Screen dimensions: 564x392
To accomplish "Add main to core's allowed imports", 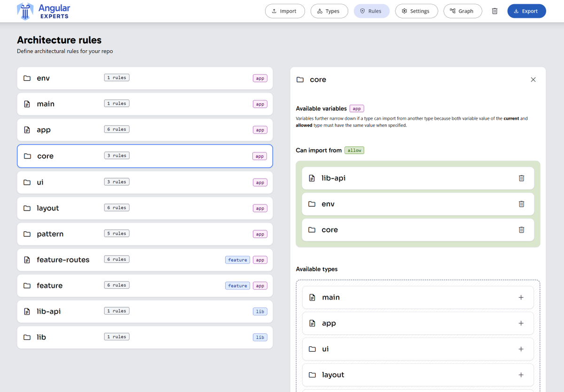I will pos(521,297).
